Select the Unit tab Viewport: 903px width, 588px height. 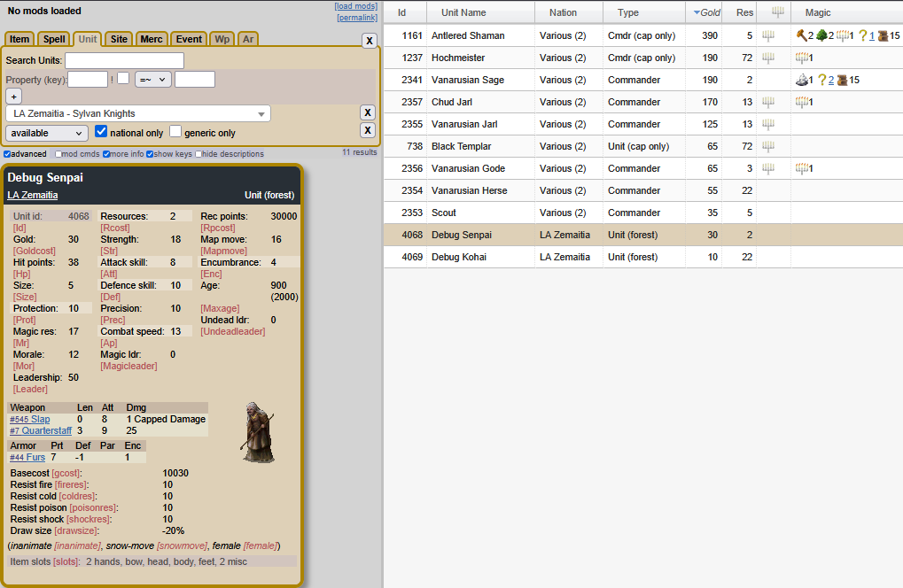(88, 39)
